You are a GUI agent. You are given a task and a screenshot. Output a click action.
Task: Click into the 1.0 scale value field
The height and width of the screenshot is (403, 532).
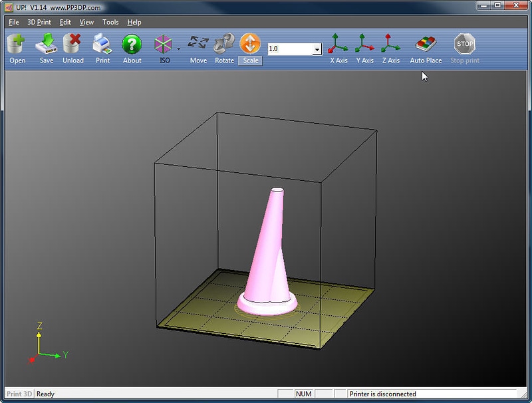[x=291, y=49]
